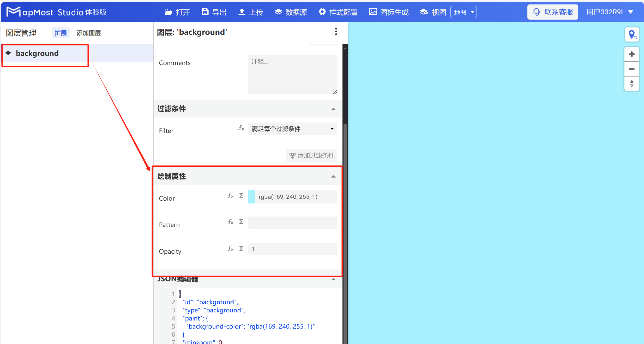Viewport: 644px width, 344px height.
Task: Click the 添加过滤条件 button
Action: 311,155
